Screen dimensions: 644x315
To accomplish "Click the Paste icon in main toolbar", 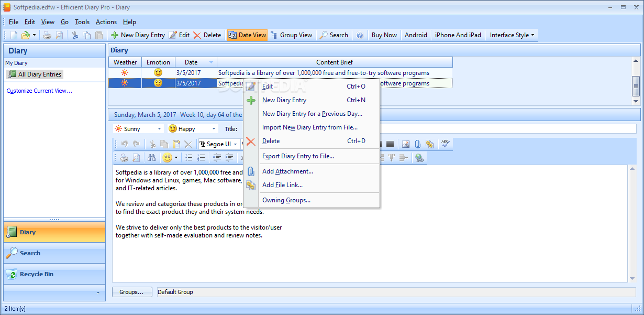I will click(99, 35).
